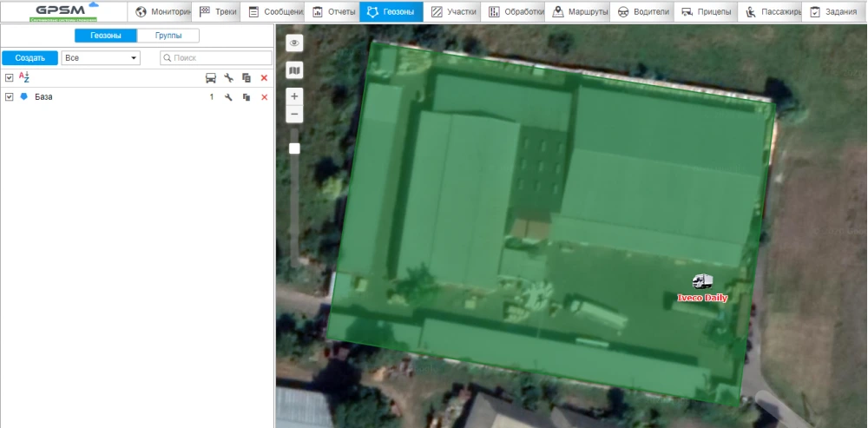Image resolution: width=868 pixels, height=428 pixels.
Task: Open the Отчеты tab
Action: point(332,11)
